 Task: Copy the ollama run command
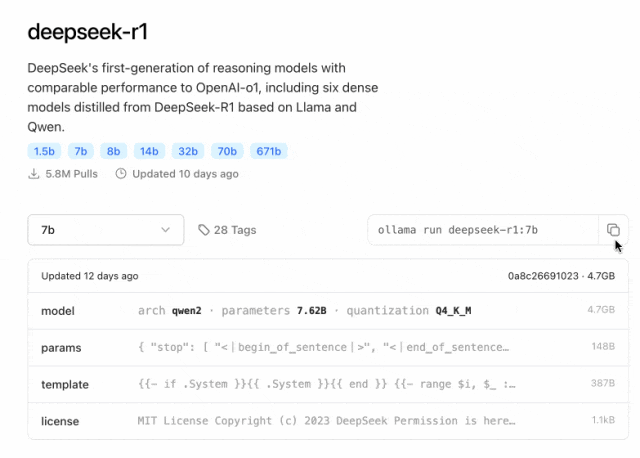pos(613,230)
